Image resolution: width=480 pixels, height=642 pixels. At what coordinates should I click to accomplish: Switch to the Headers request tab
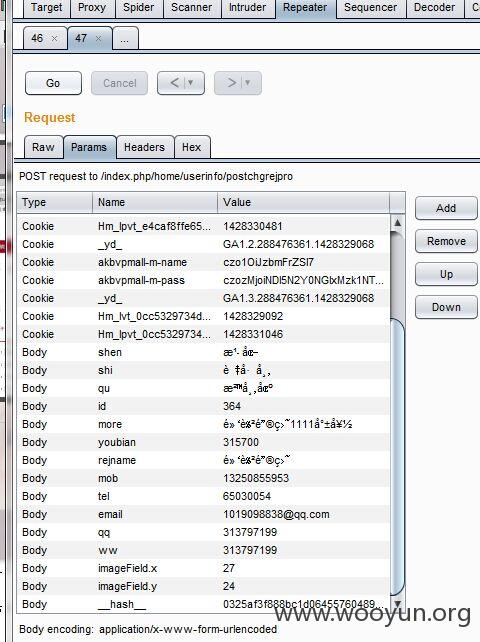(145, 147)
